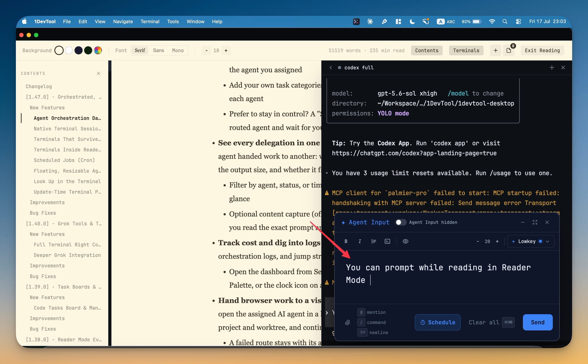Screen dimensions: 588x364
Task: Open Agent Orchestration Da… entry
Action: coord(67,118)
